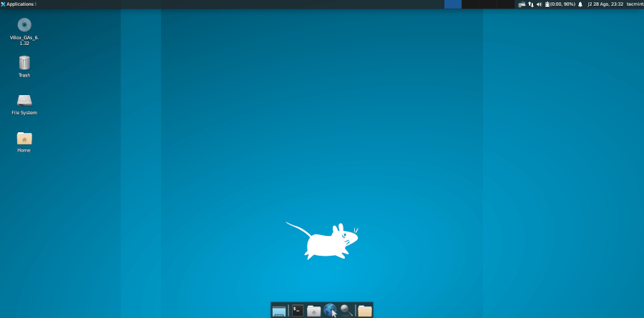Click the battery status text (0:00, 90%)
Screen dimensions: 644x318
pos(562,4)
